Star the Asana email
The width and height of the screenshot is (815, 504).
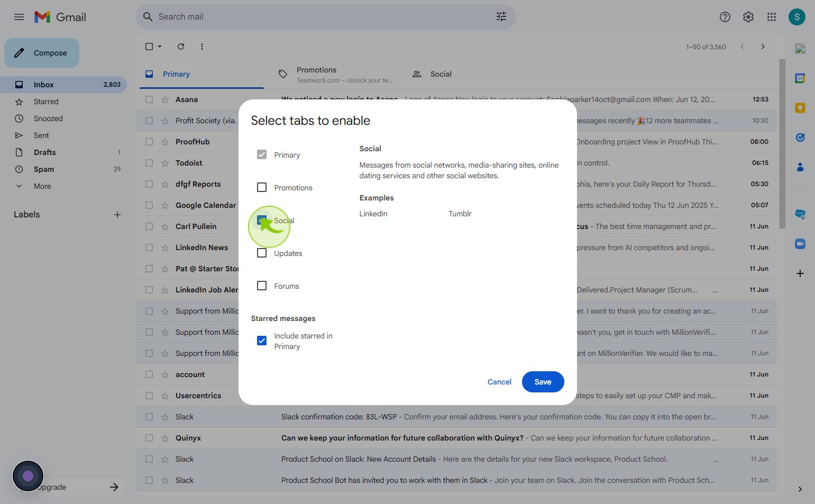point(165,99)
